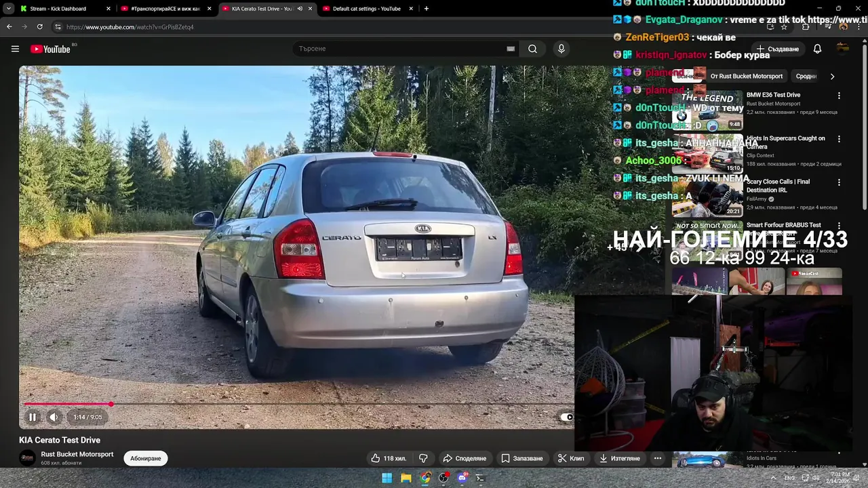868x488 pixels.
Task: Open the Smart Forfour BRABUS Test options menu
Action: (839, 226)
